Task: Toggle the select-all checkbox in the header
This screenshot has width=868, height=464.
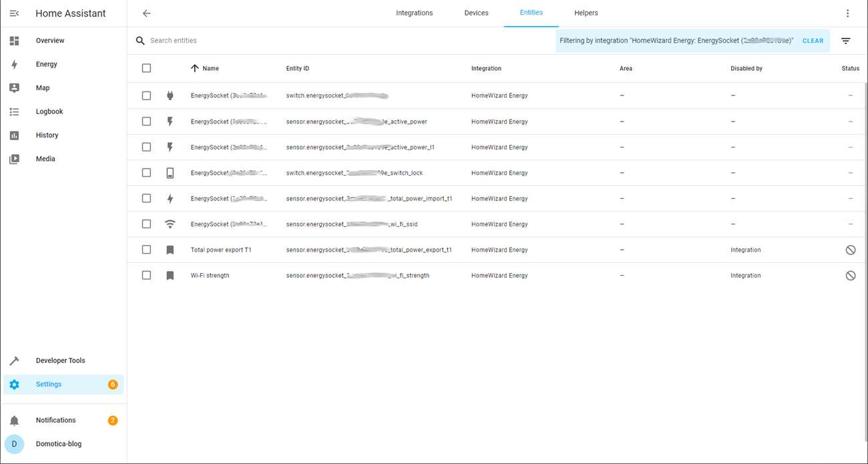Action: [146, 68]
